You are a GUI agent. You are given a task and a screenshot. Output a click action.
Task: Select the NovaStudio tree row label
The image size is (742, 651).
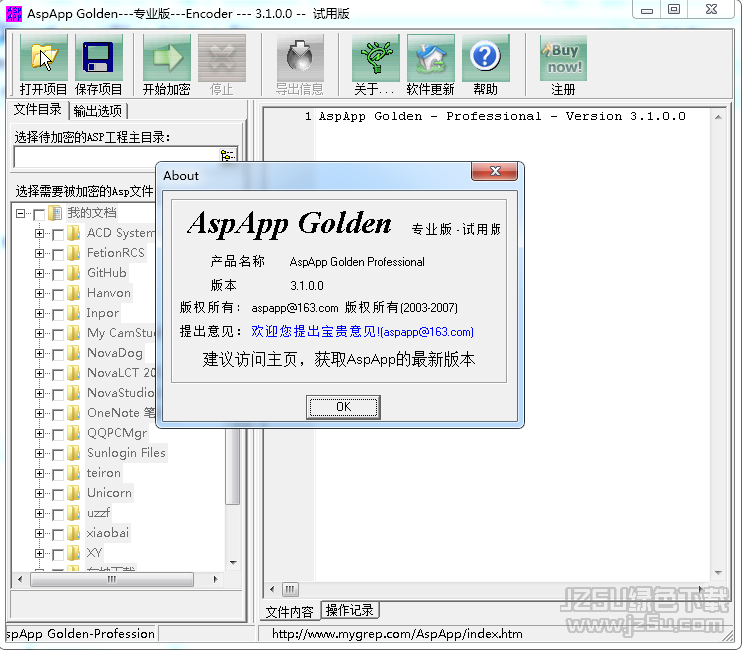coord(121,393)
